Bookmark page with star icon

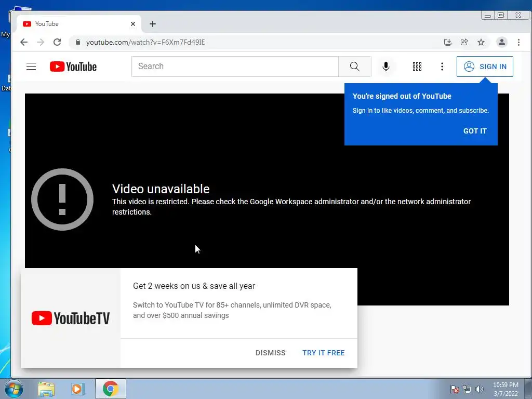coord(481,42)
